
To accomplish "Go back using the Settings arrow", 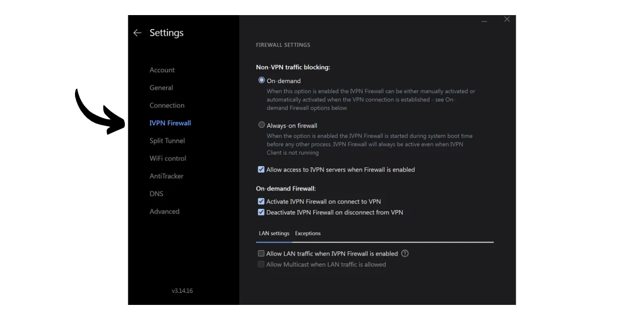I will pos(137,33).
